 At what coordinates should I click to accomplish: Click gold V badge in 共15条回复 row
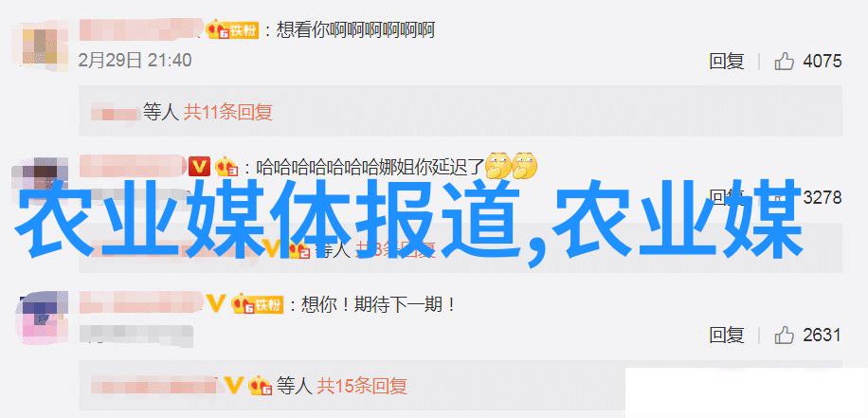[x=235, y=384]
